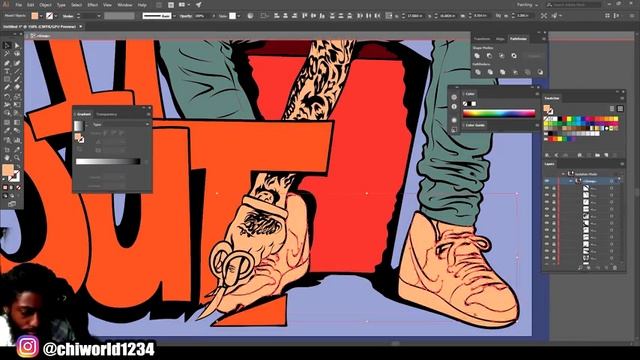Screen dimensions: 640x360
Task: Click the Expand button in Pathfinder
Action: click(534, 56)
